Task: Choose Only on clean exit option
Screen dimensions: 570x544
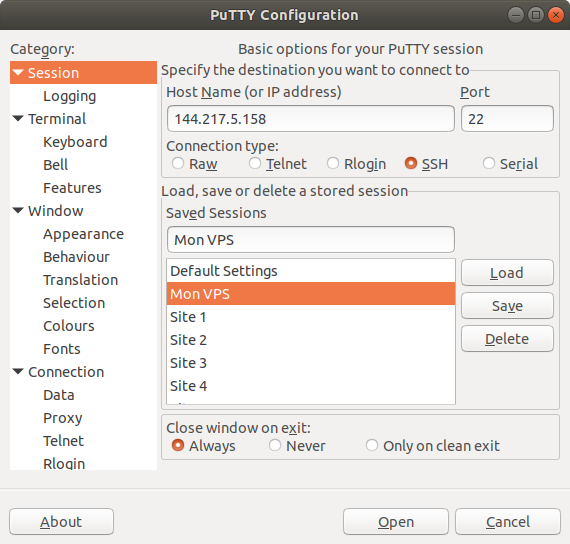Action: [x=372, y=445]
